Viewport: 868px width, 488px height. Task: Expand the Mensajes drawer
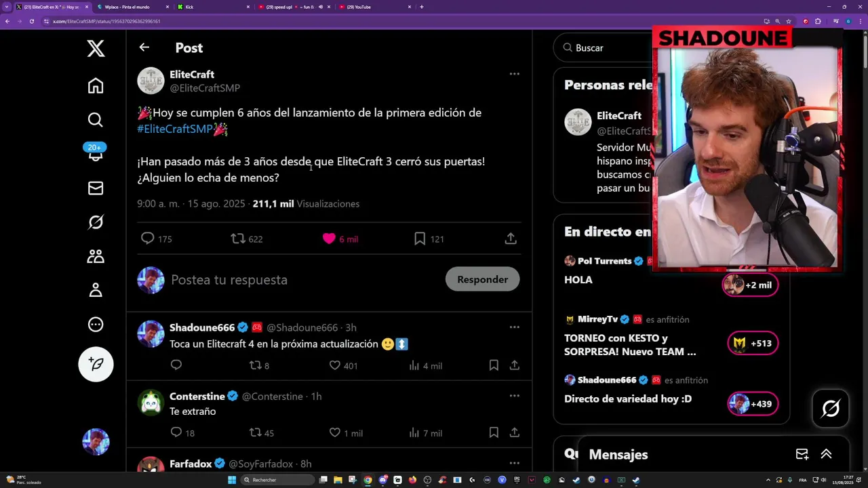826,454
